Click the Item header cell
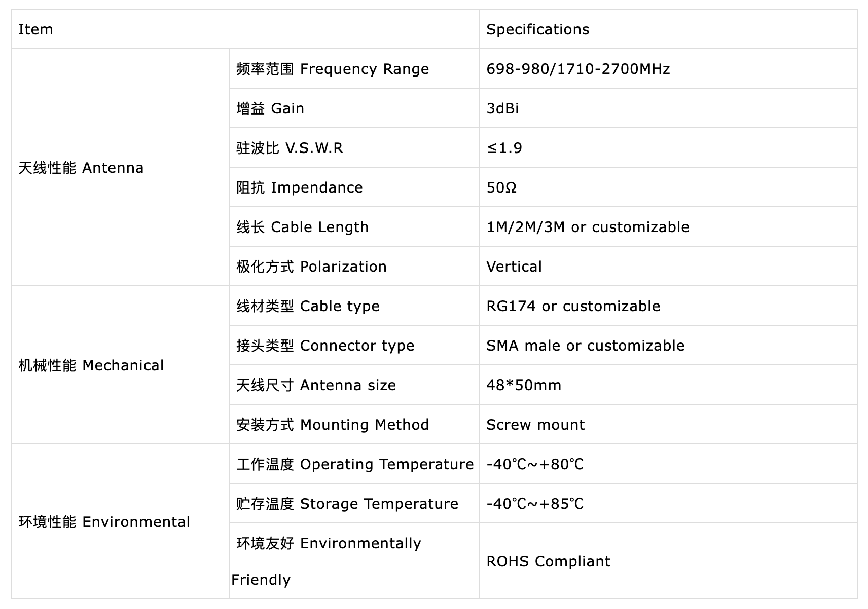 pos(35,29)
